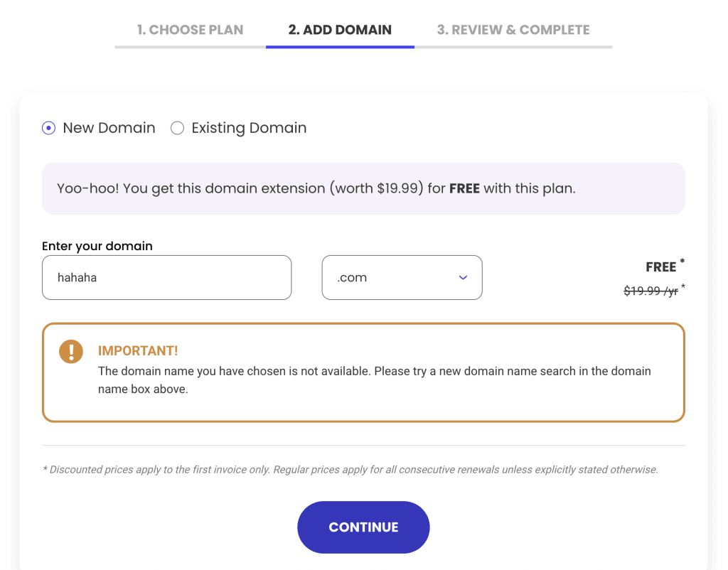
Task: Go back to the Choose Plan step
Action: 190,30
